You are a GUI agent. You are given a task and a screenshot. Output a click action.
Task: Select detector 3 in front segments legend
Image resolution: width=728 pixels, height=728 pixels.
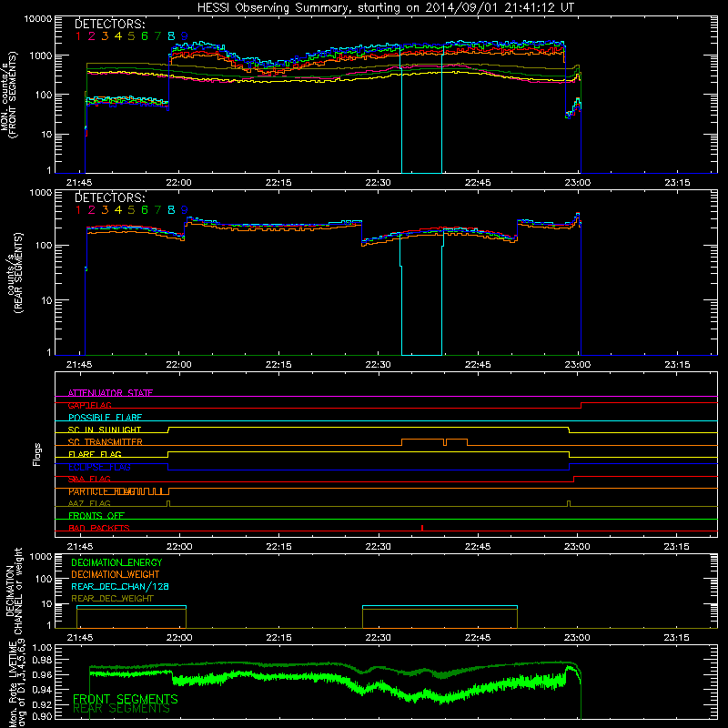105,36
